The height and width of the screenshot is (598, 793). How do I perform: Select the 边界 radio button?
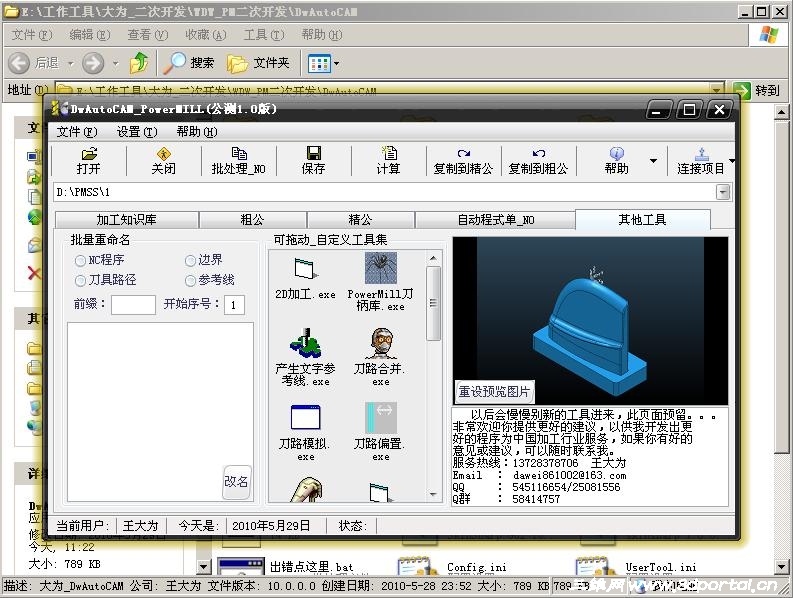coord(190,261)
